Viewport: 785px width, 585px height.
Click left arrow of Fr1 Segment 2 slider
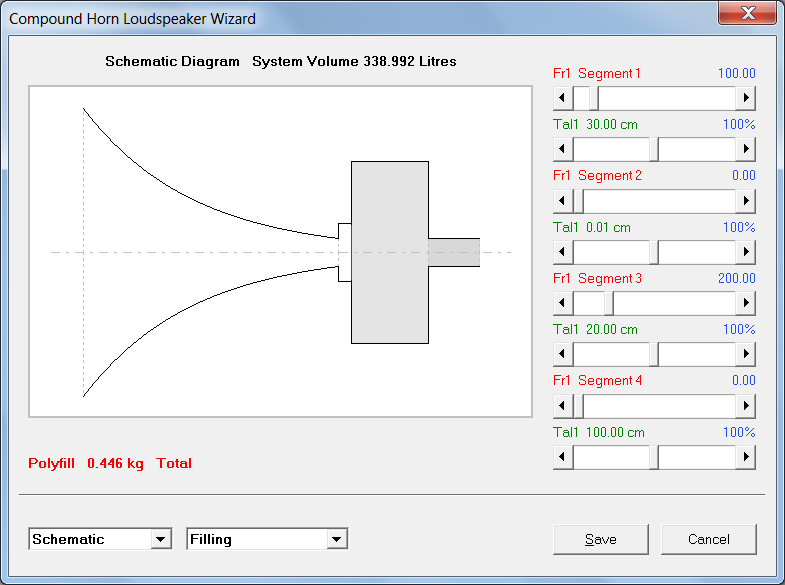[x=563, y=200]
